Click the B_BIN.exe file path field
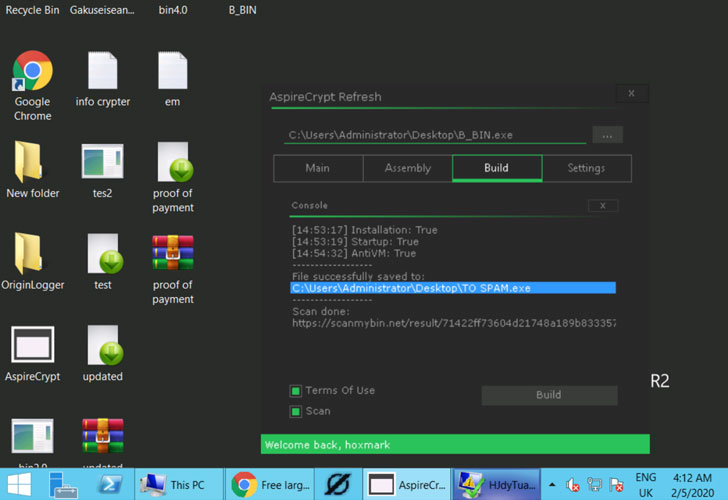This screenshot has height=500, width=728. click(x=435, y=135)
